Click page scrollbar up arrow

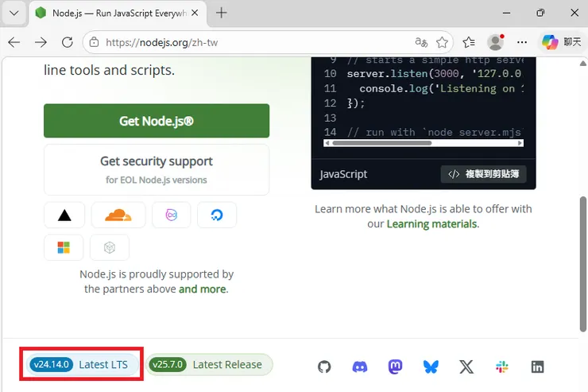[582, 64]
